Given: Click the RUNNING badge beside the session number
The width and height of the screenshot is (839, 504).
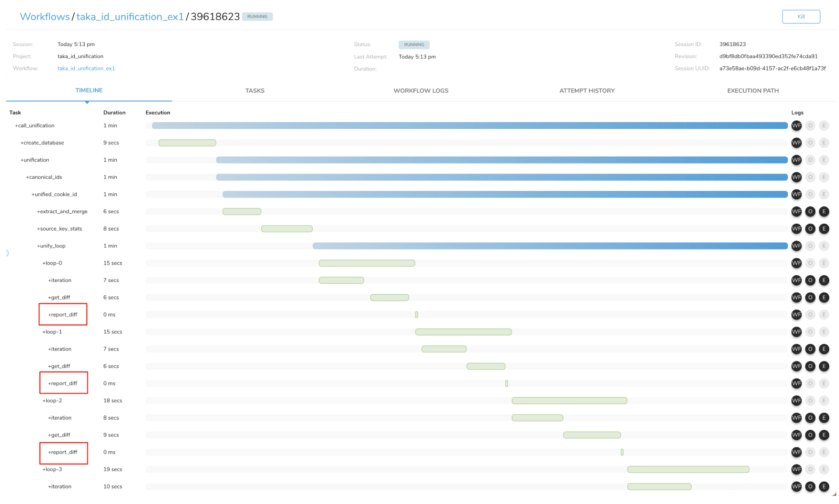Looking at the screenshot, I should [x=257, y=17].
